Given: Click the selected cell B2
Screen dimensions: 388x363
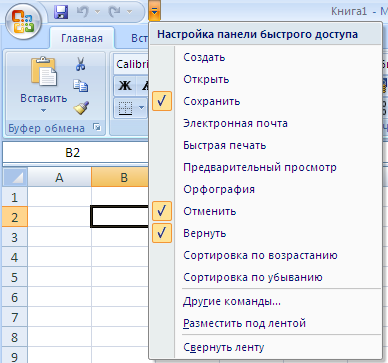Looking at the screenshot, I should pos(120,217).
